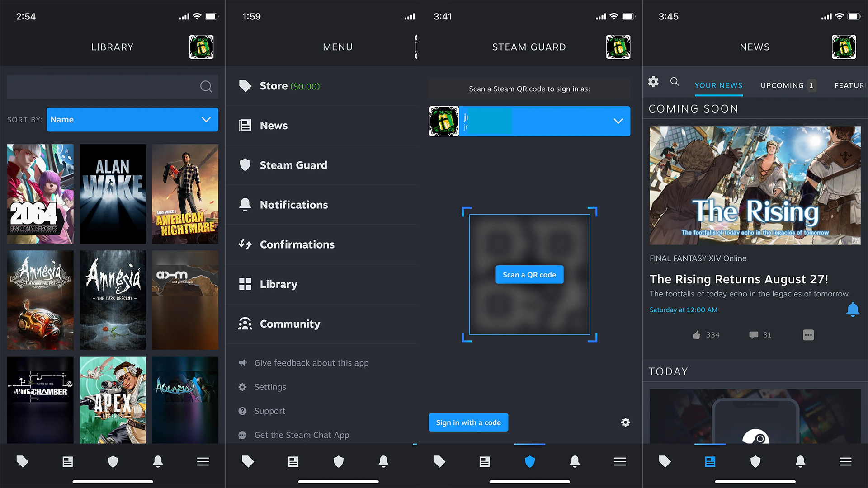Click Sign in with a code button
Viewport: 868px width, 488px height.
[x=468, y=422]
